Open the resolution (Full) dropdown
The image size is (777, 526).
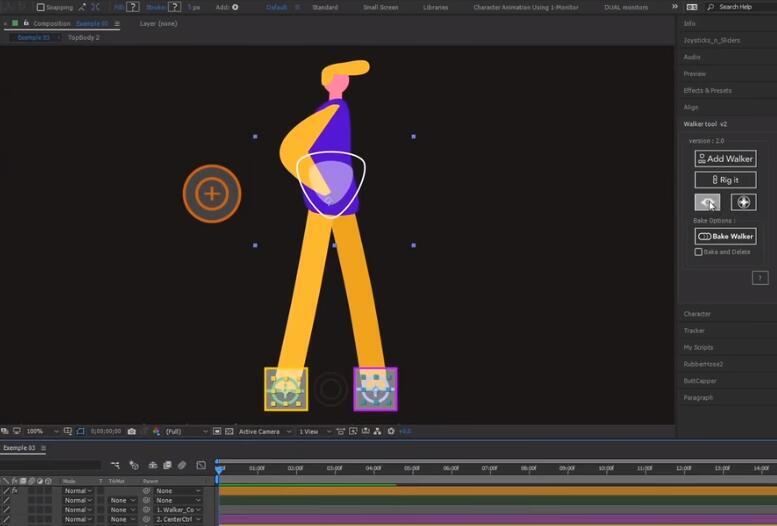186,431
